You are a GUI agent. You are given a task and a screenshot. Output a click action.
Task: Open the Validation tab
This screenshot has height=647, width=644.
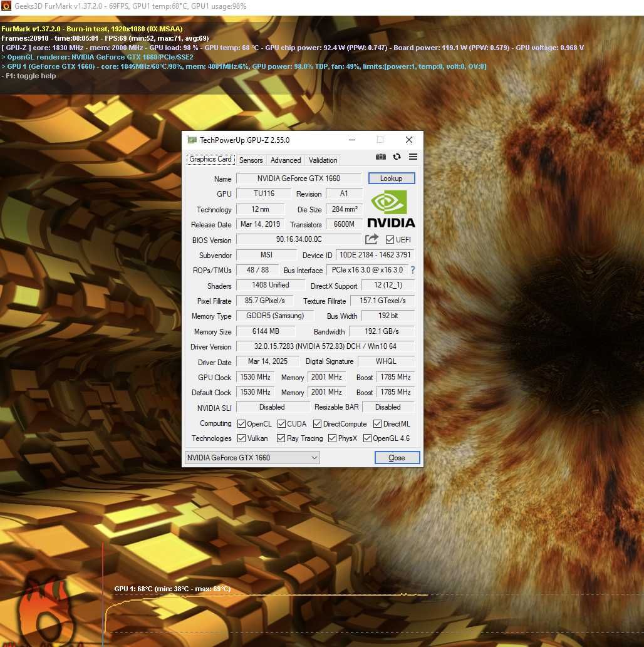click(x=323, y=160)
